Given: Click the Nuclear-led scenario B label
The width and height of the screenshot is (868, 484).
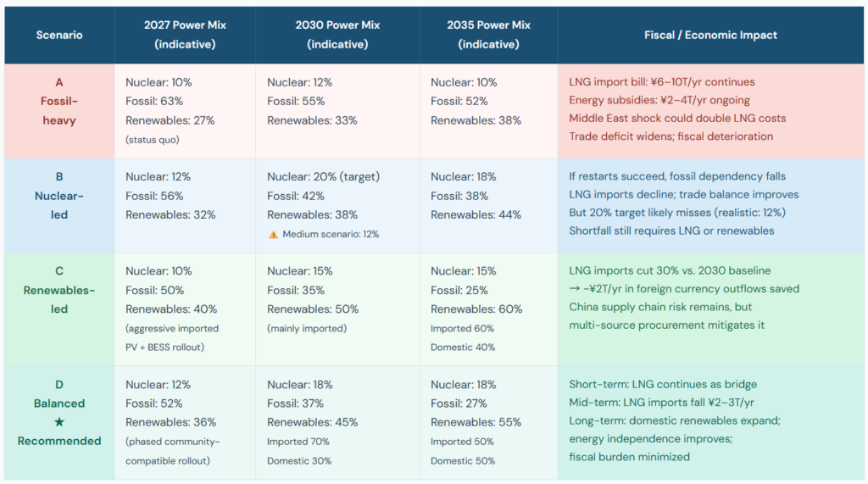Looking at the screenshot, I should pyautogui.click(x=59, y=196).
